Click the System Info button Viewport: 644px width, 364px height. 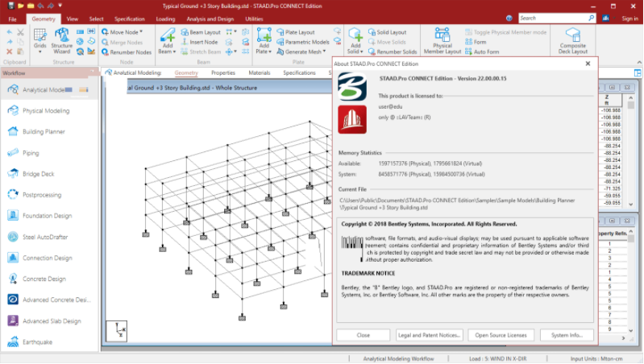[567, 335]
